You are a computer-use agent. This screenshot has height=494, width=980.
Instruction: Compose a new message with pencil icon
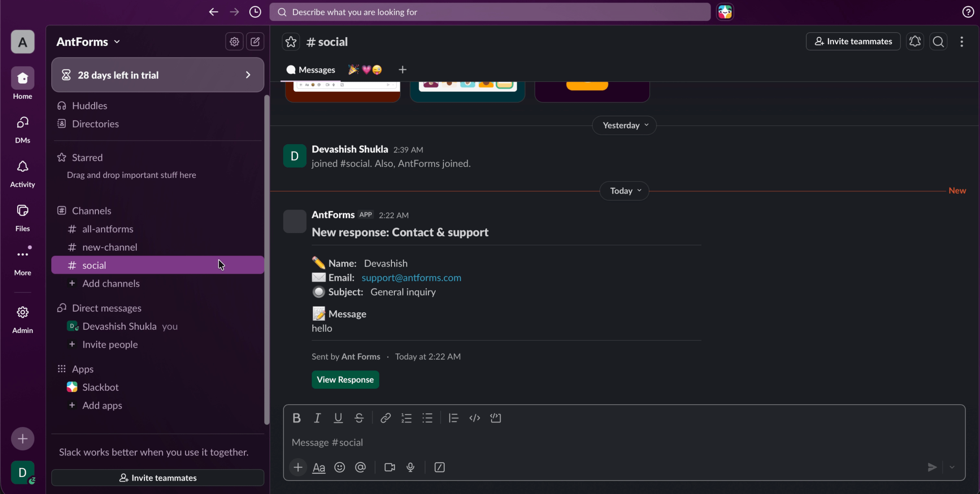(255, 42)
